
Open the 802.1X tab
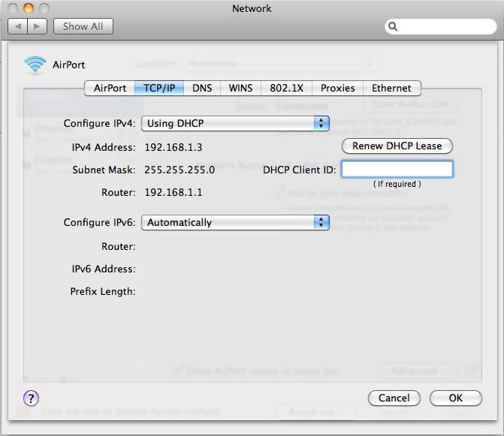click(286, 88)
